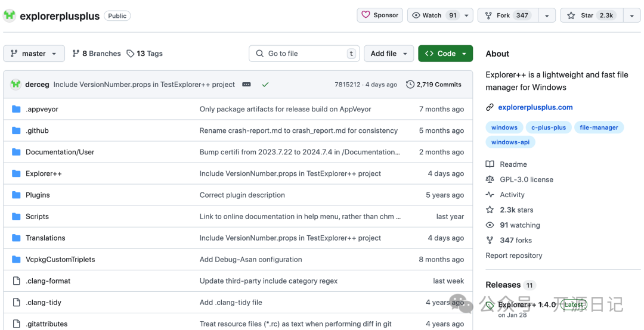Click the Translations folder icon
644x330 pixels.
tap(16, 238)
